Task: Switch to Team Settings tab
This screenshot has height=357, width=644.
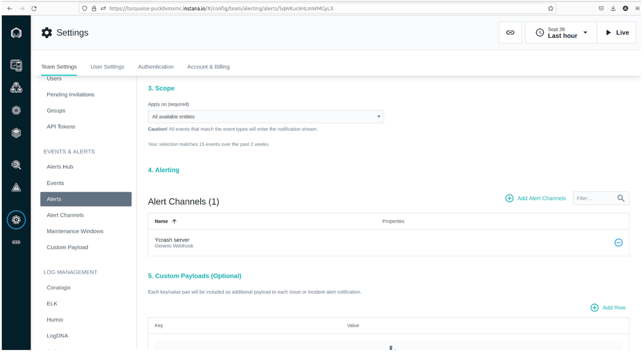Action: pyautogui.click(x=59, y=67)
